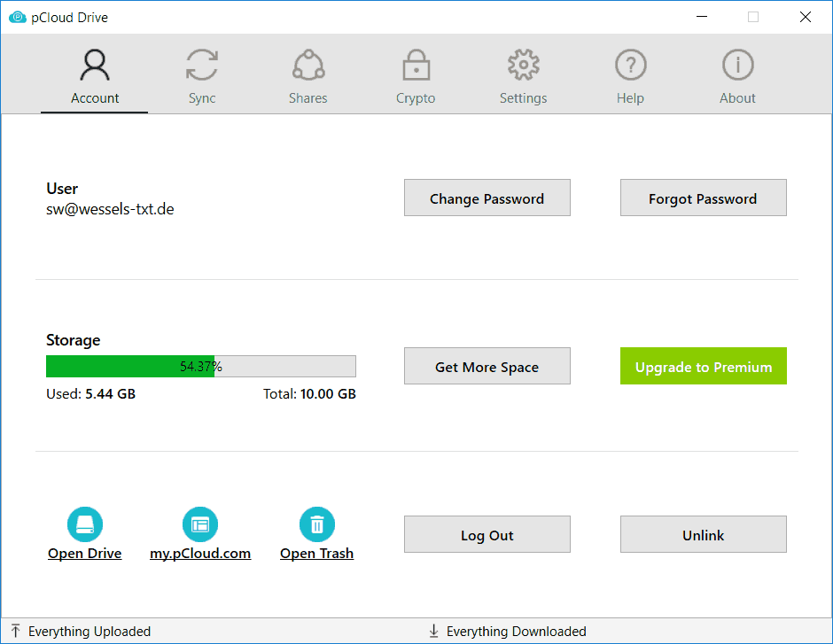Click the user email sw@wessels-txt.de
This screenshot has width=833, height=644.
tap(110, 209)
